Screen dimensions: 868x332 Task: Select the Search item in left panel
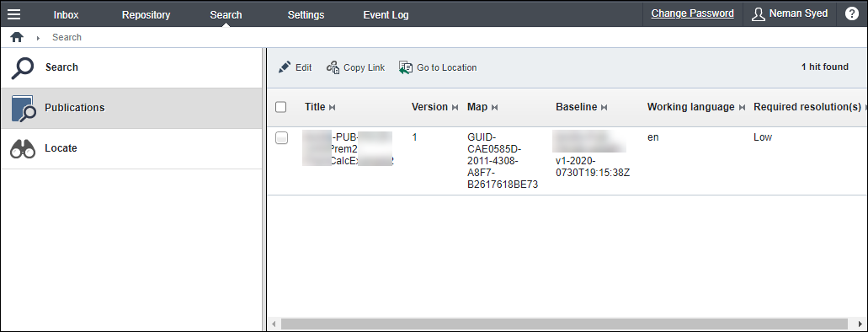tap(131, 67)
